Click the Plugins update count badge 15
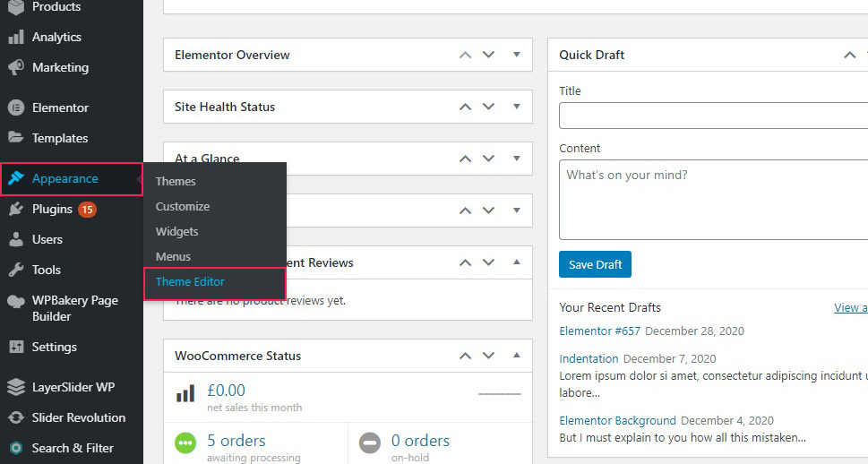This screenshot has width=868, height=464. [87, 210]
